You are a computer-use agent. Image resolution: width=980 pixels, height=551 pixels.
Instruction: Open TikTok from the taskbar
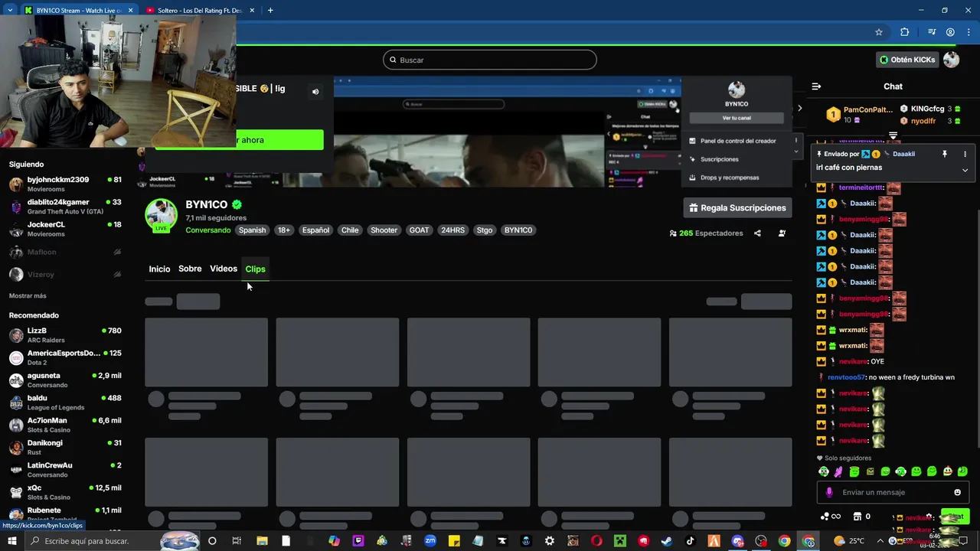[x=690, y=541]
